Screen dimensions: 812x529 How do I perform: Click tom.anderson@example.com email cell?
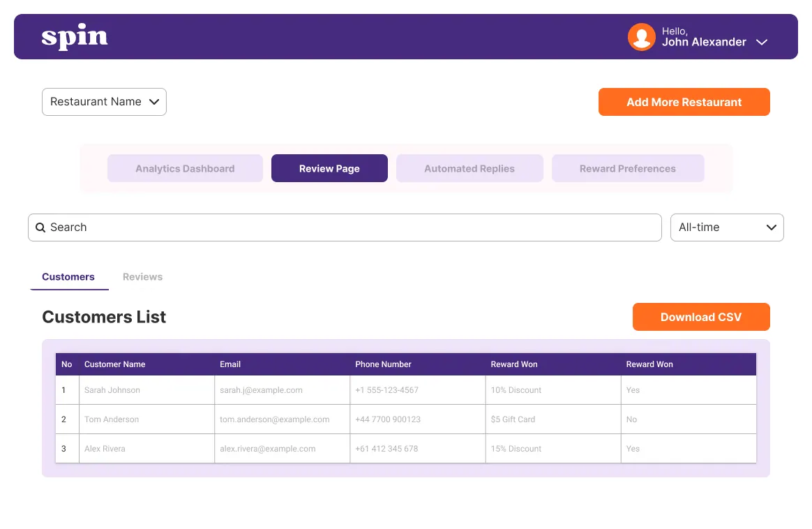tap(283, 419)
